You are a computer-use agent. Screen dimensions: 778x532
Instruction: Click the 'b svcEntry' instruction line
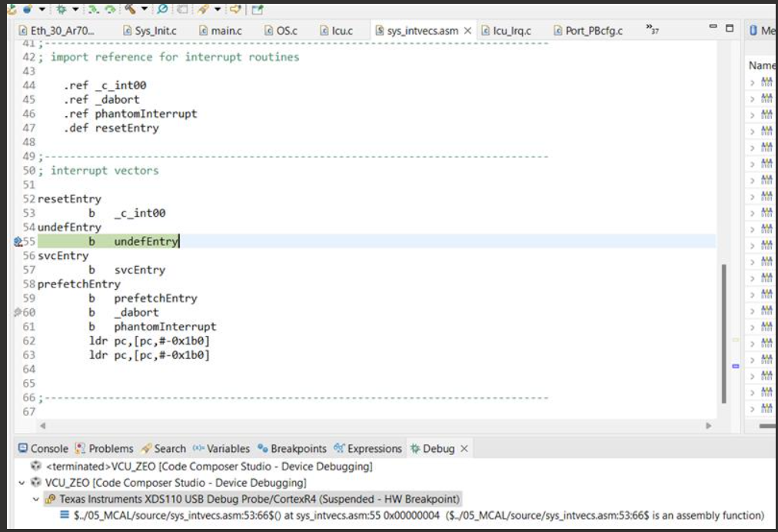tap(127, 270)
